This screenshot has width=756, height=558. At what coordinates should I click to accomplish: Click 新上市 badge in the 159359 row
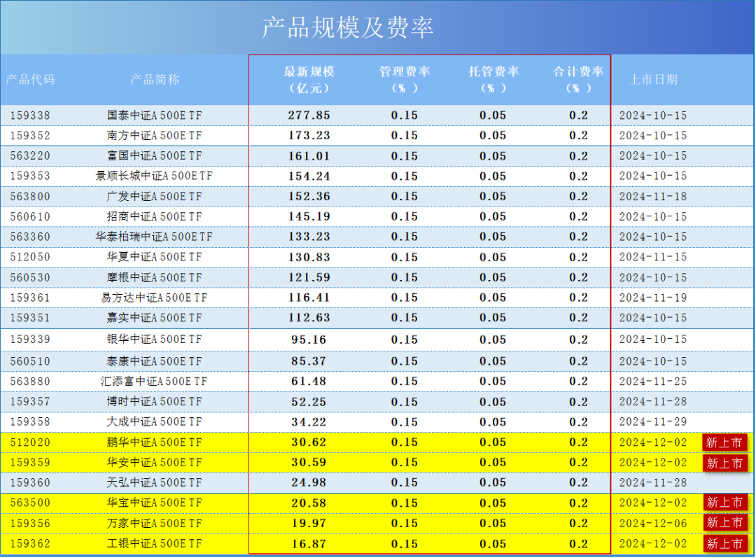click(725, 463)
